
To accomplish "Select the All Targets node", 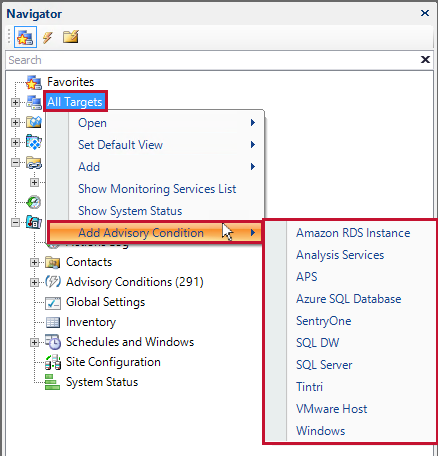I will [75, 101].
